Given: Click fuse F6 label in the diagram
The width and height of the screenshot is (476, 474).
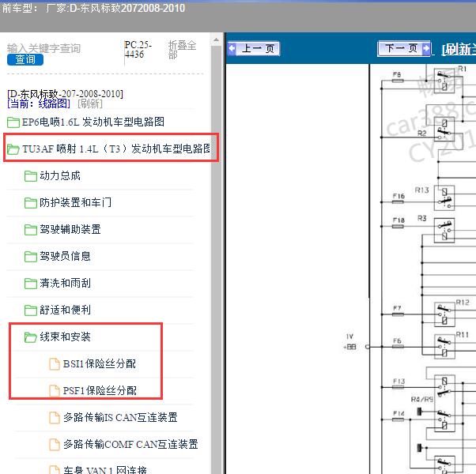Looking at the screenshot, I should click(397, 340).
